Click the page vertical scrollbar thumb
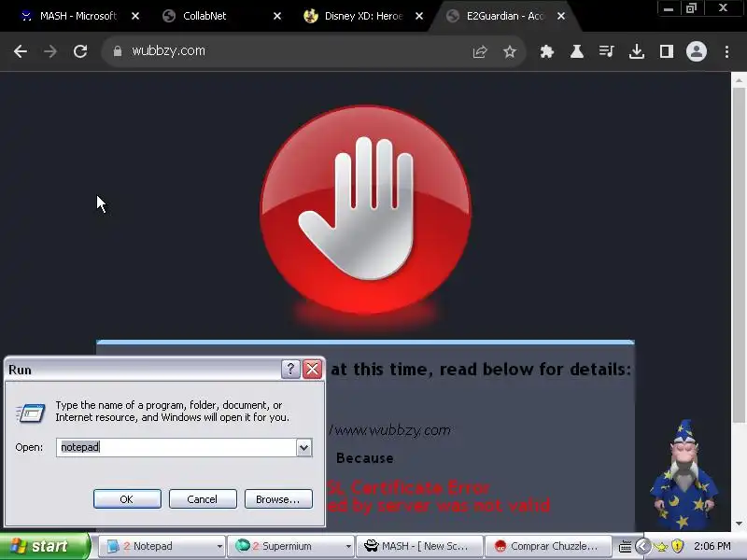747x560 pixels. coord(739,255)
